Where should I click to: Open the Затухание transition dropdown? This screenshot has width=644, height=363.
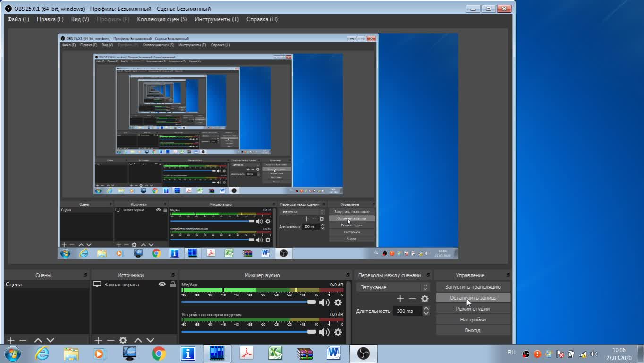392,287
